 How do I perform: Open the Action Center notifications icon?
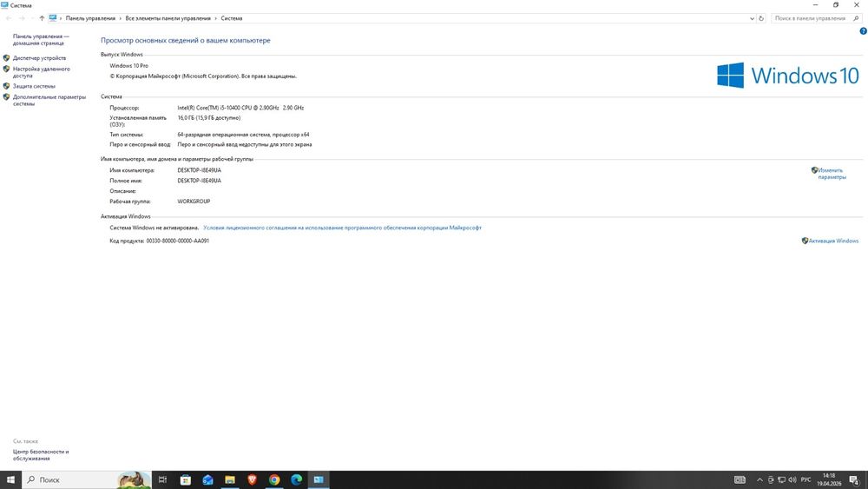(854, 479)
